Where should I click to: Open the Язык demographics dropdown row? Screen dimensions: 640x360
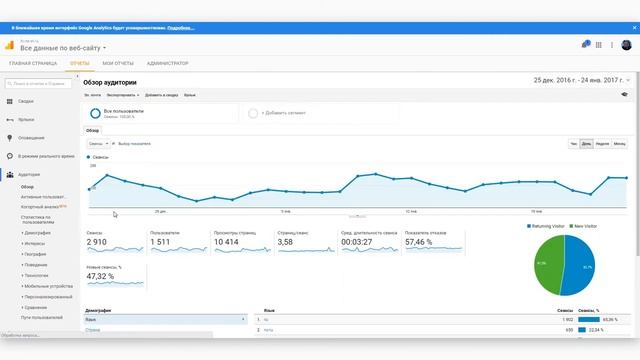[x=165, y=320]
